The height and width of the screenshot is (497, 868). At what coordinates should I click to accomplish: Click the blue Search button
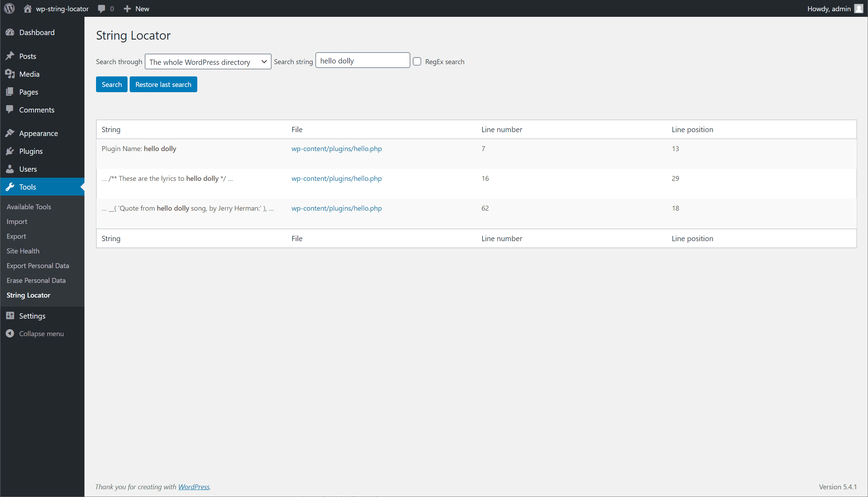[x=111, y=84]
